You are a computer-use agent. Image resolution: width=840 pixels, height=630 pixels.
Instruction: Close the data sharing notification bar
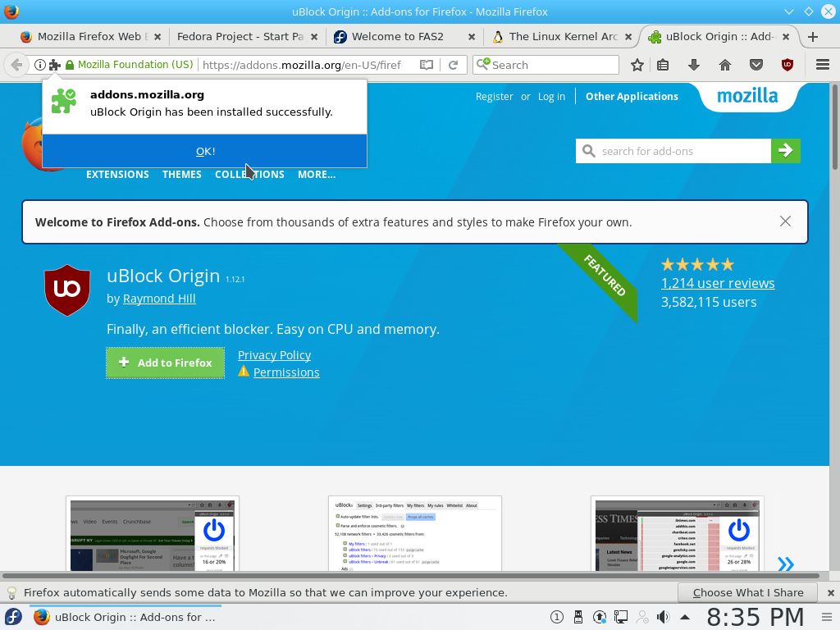830,592
